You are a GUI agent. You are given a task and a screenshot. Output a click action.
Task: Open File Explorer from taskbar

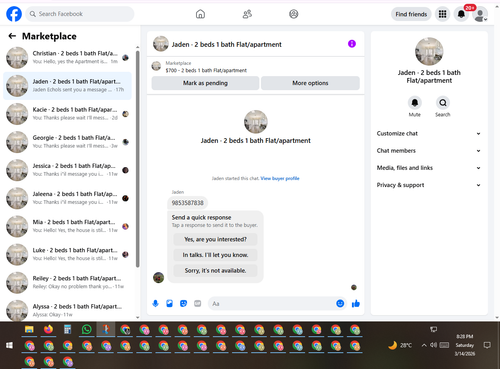29,330
